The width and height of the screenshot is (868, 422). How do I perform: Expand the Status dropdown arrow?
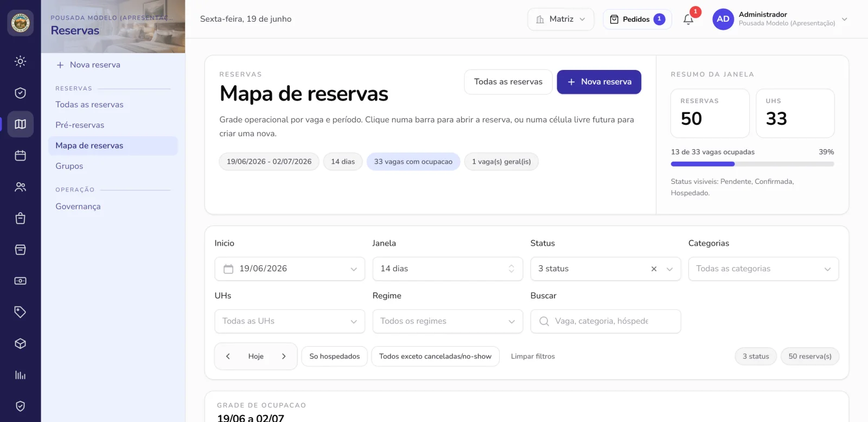click(669, 269)
